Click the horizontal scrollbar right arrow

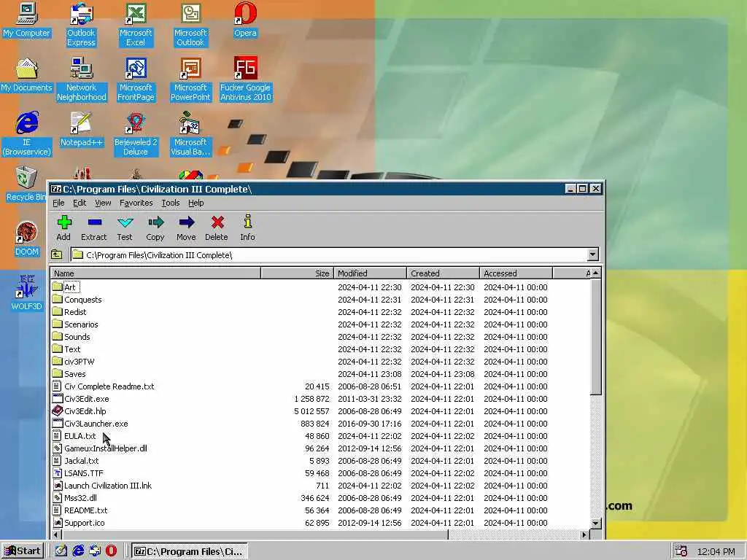point(584,534)
